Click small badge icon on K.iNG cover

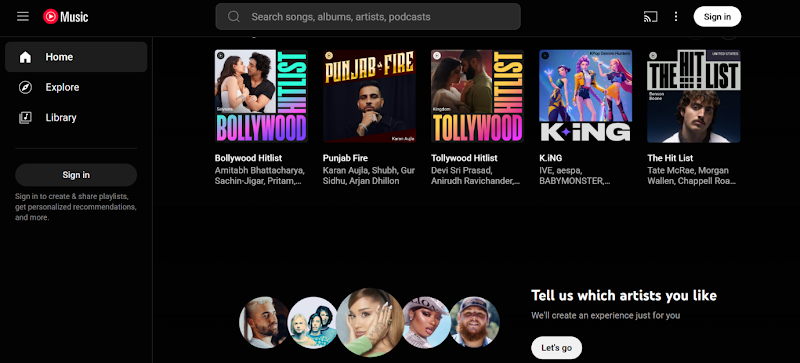545,56
